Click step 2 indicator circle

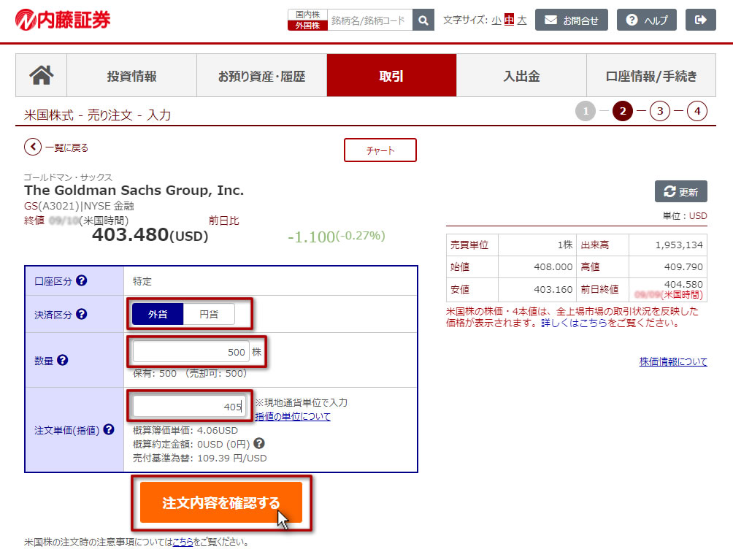tap(623, 111)
